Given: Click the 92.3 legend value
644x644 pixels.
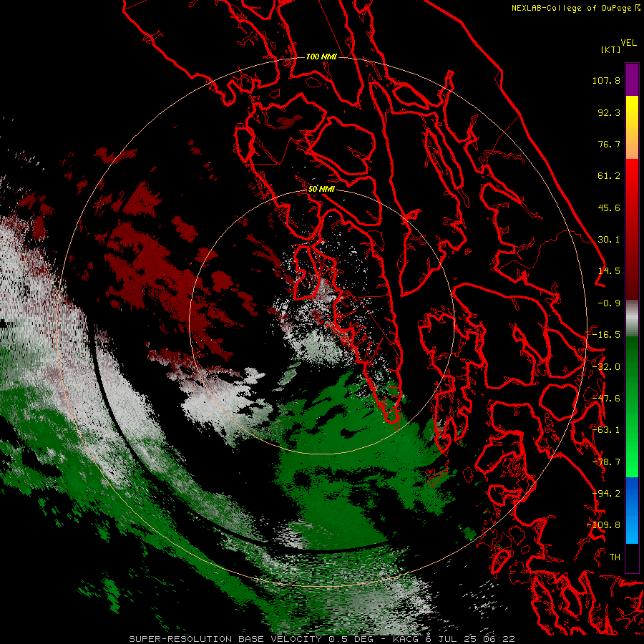Looking at the screenshot, I should pos(609,112).
